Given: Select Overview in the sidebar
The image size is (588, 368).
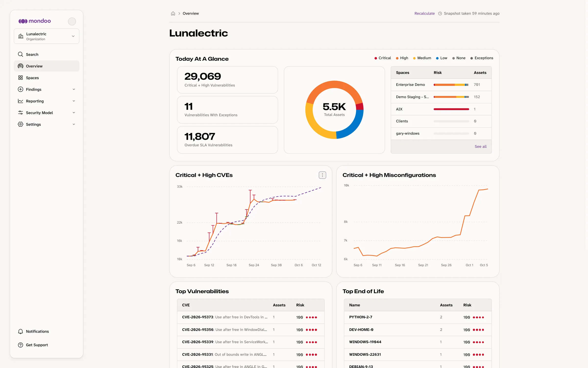Looking at the screenshot, I should (x=47, y=66).
